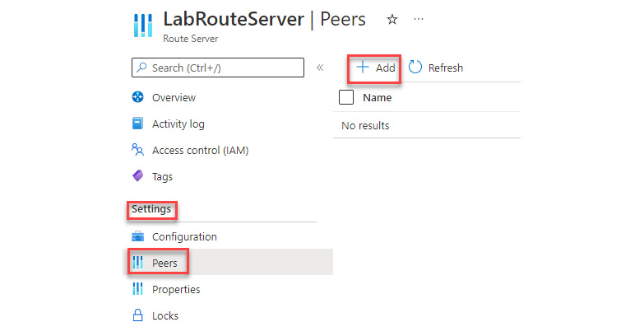Screen dimensions: 644x336
Task: Focus the Search (Ctrl+/) field
Action: pos(218,68)
